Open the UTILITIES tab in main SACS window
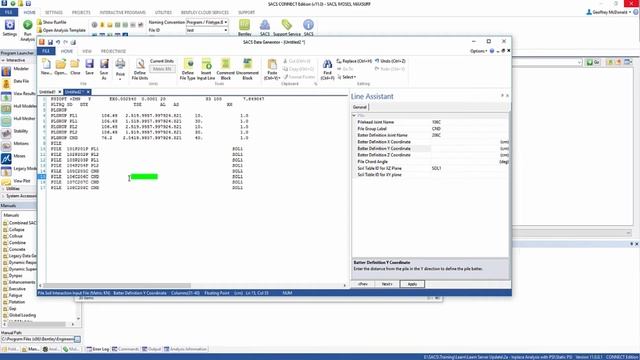Image resolution: width=640 pixels, height=360 pixels. pos(163,12)
